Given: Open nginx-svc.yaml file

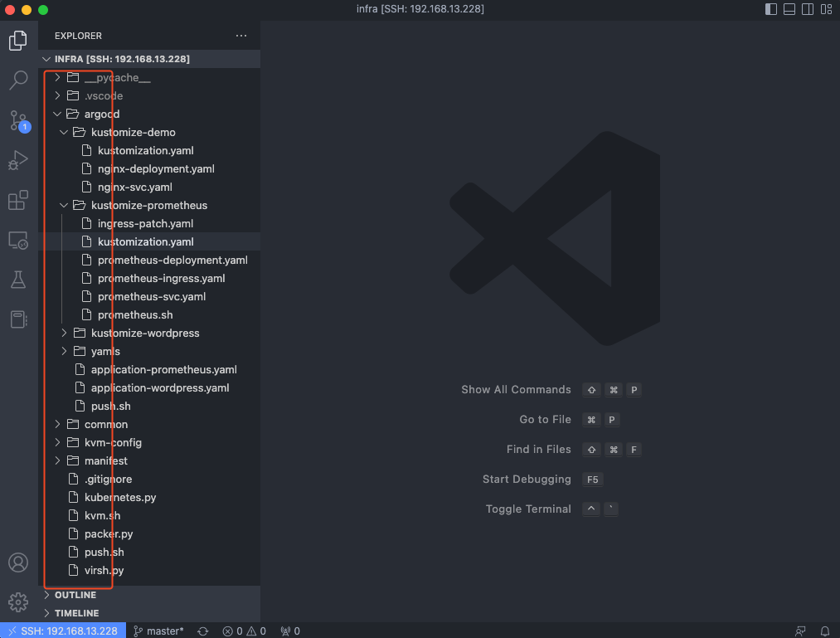Looking at the screenshot, I should [149, 188].
